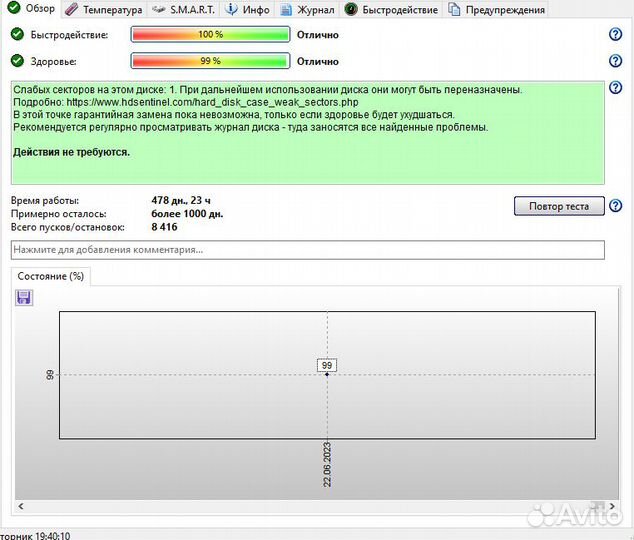Click green checkmark icon beside Здоровье label

(17, 61)
